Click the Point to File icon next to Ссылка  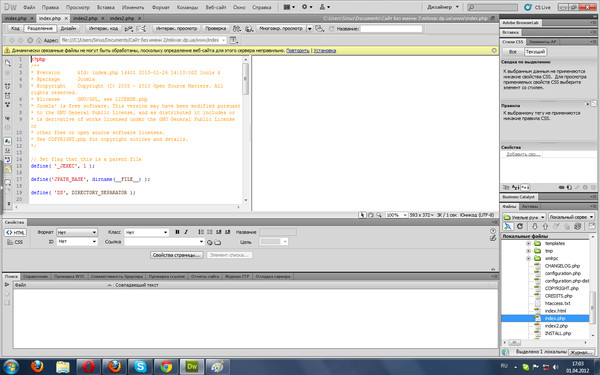coord(209,242)
